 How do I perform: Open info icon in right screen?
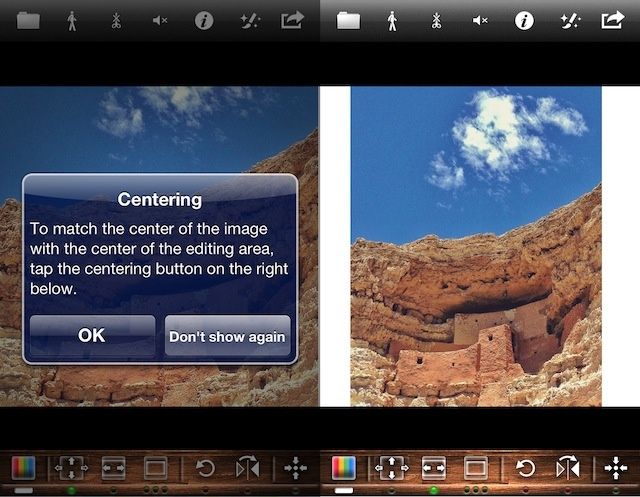click(524, 20)
